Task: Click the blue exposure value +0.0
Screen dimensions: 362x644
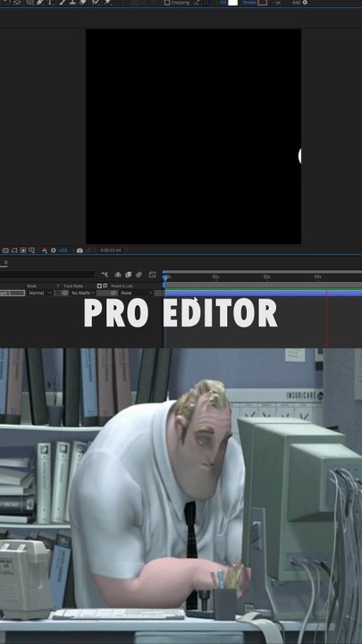Action: pos(63,250)
